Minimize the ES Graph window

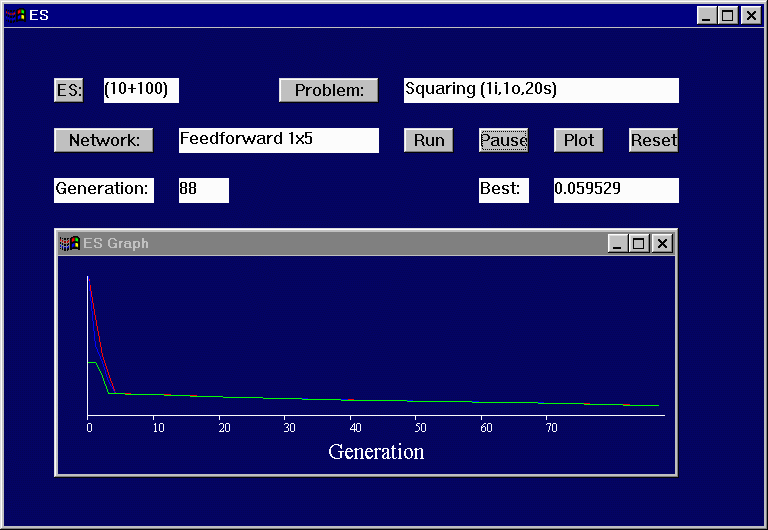pyautogui.click(x=618, y=243)
